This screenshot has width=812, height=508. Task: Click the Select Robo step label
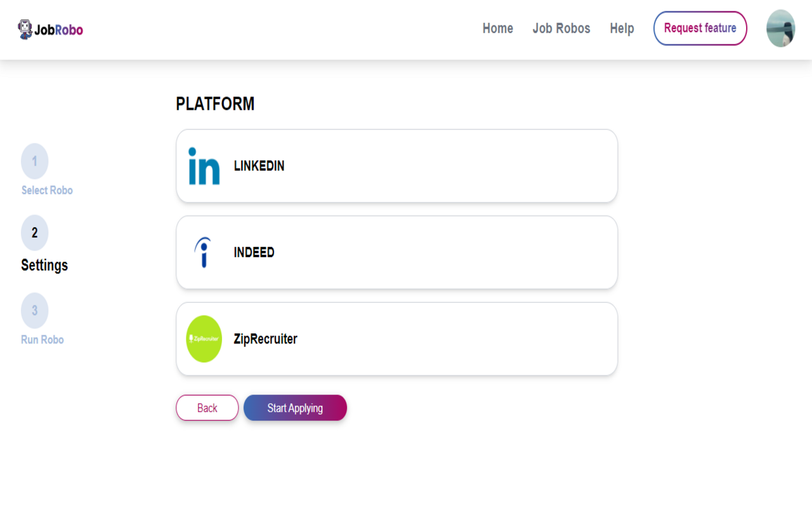tap(47, 190)
